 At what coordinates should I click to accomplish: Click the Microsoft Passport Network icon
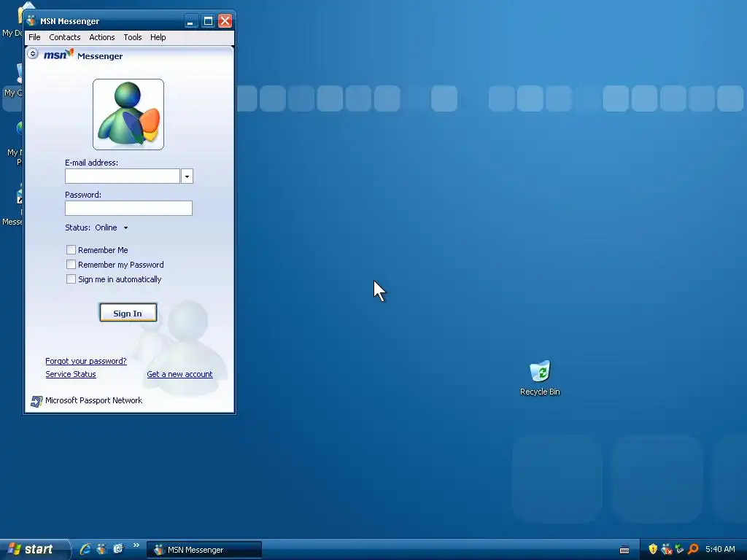coord(36,401)
